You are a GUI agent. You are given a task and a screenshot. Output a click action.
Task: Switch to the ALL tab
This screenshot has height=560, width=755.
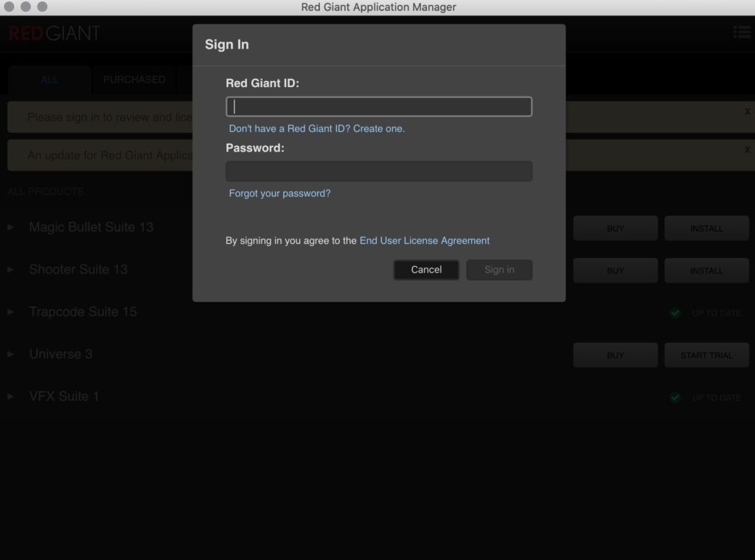point(49,80)
